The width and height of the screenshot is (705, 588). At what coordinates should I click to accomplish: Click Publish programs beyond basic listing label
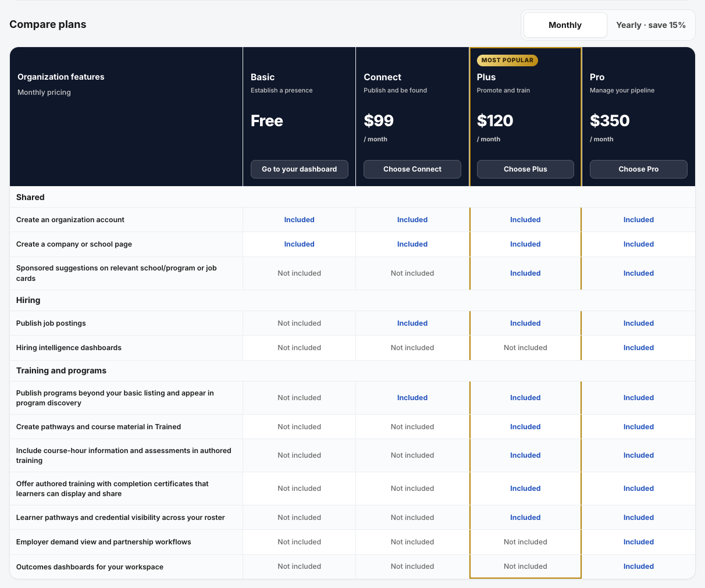point(115,398)
